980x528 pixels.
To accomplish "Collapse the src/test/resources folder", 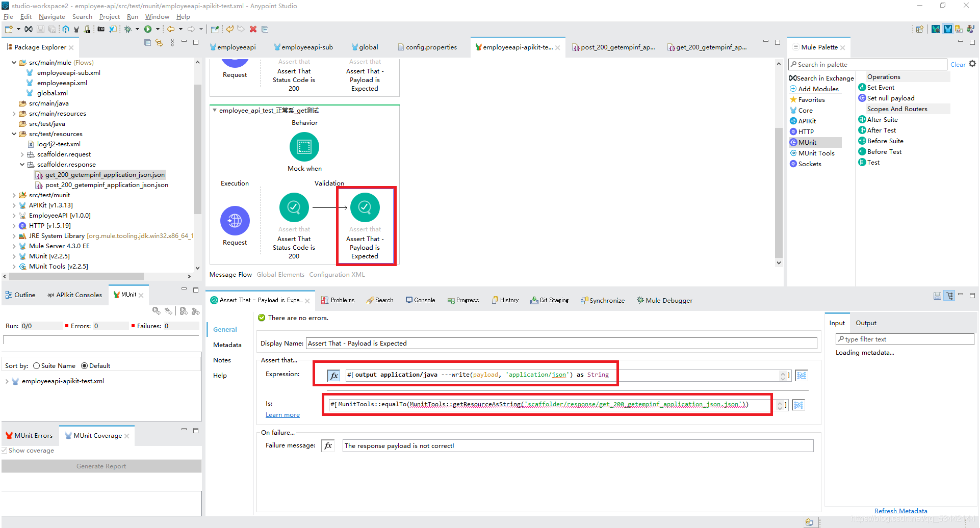I will 14,134.
